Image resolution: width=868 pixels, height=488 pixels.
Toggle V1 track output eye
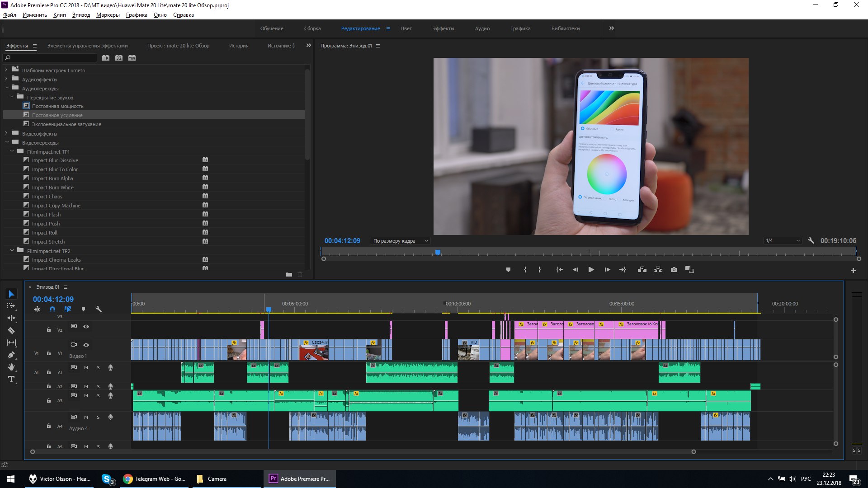coord(86,345)
